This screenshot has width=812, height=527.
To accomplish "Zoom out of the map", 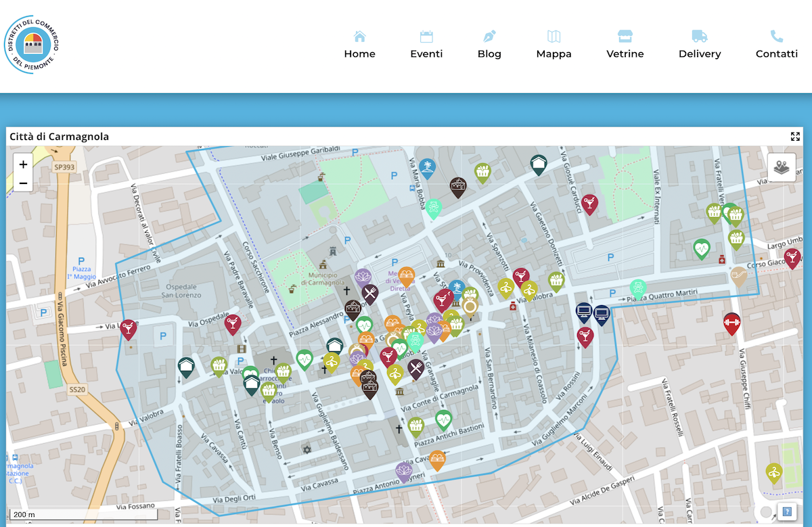I will click(x=23, y=183).
